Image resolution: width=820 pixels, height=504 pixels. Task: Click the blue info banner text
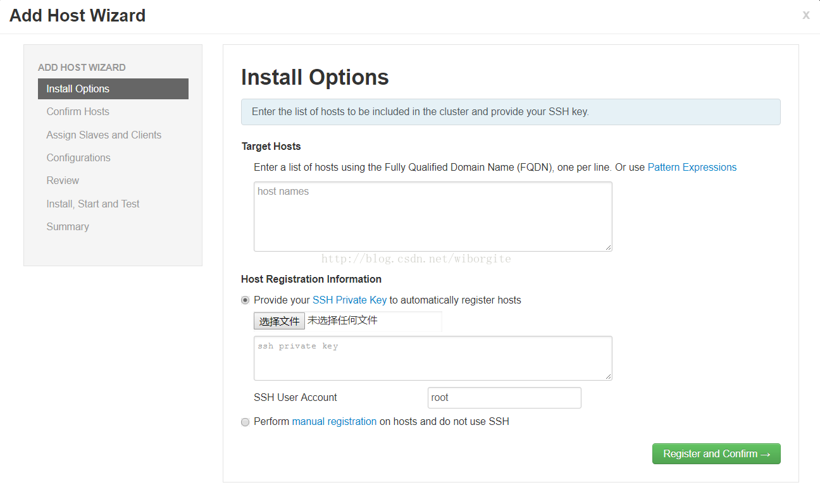coord(420,111)
